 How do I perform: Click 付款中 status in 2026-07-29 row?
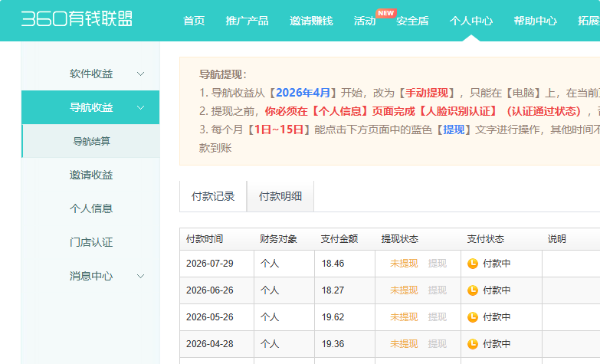tap(497, 264)
